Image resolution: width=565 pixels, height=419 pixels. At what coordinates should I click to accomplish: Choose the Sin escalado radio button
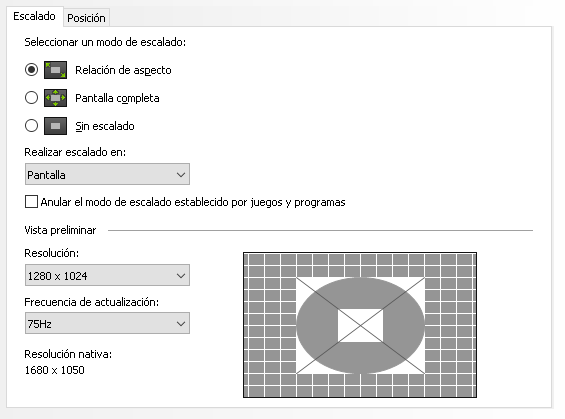pyautogui.click(x=31, y=126)
